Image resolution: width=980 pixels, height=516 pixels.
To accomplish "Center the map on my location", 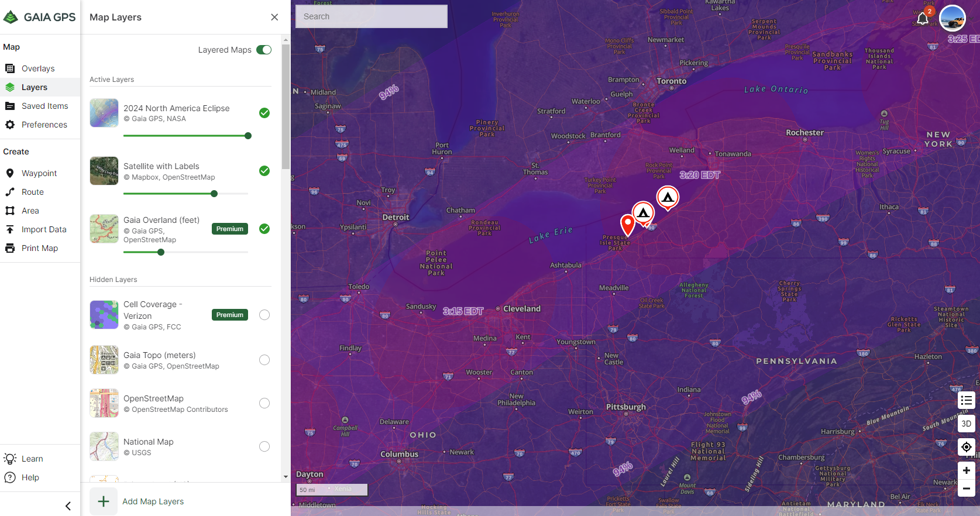I will [x=967, y=447].
